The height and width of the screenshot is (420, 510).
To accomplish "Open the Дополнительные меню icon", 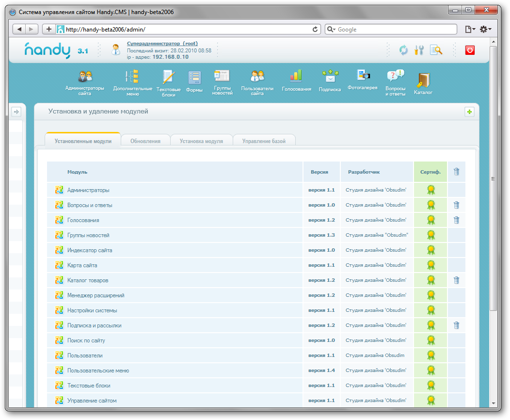I will pyautogui.click(x=132, y=77).
